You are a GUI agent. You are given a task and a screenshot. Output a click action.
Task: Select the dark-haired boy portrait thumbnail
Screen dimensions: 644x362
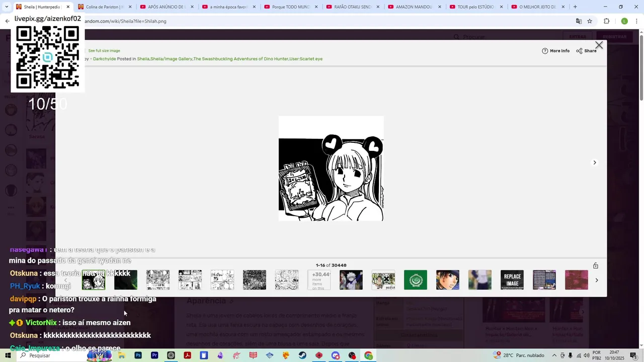pyautogui.click(x=448, y=280)
